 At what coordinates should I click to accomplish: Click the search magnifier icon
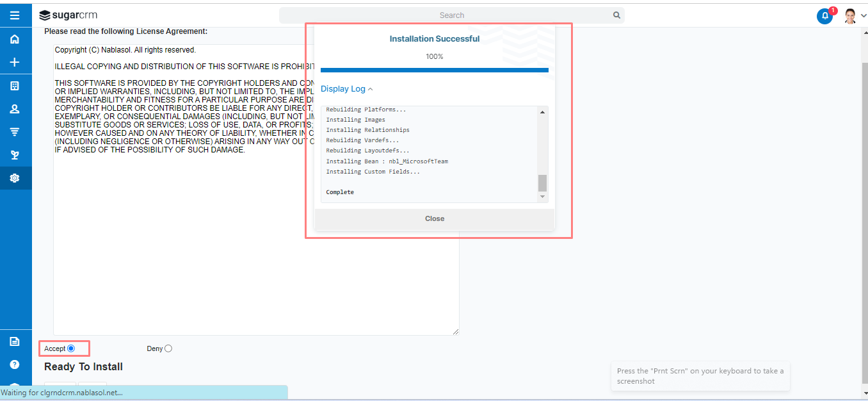pos(616,15)
